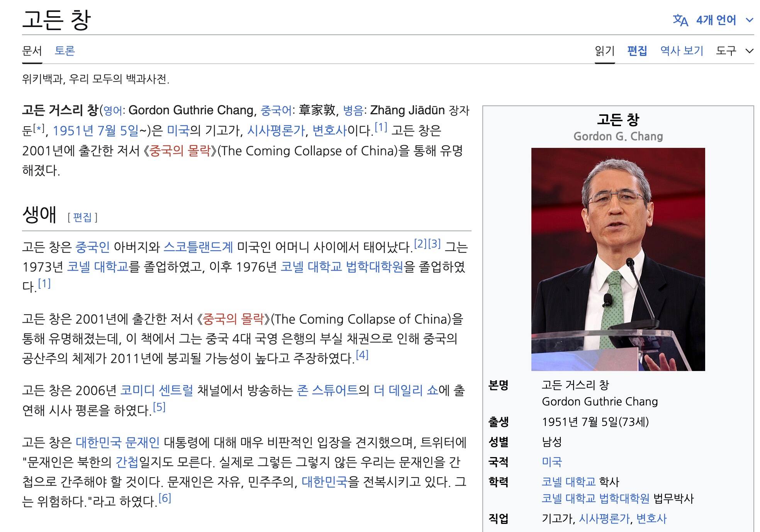Expand the 도구 tools menu

tap(735, 51)
